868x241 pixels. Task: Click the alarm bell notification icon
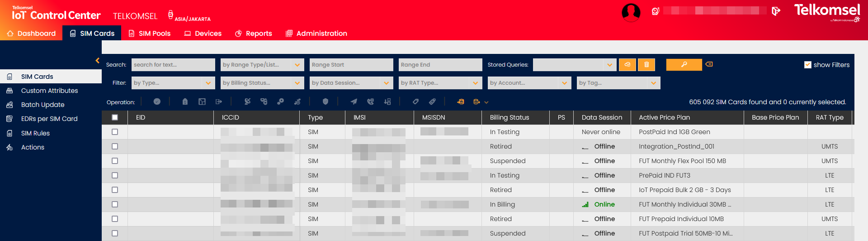click(655, 11)
